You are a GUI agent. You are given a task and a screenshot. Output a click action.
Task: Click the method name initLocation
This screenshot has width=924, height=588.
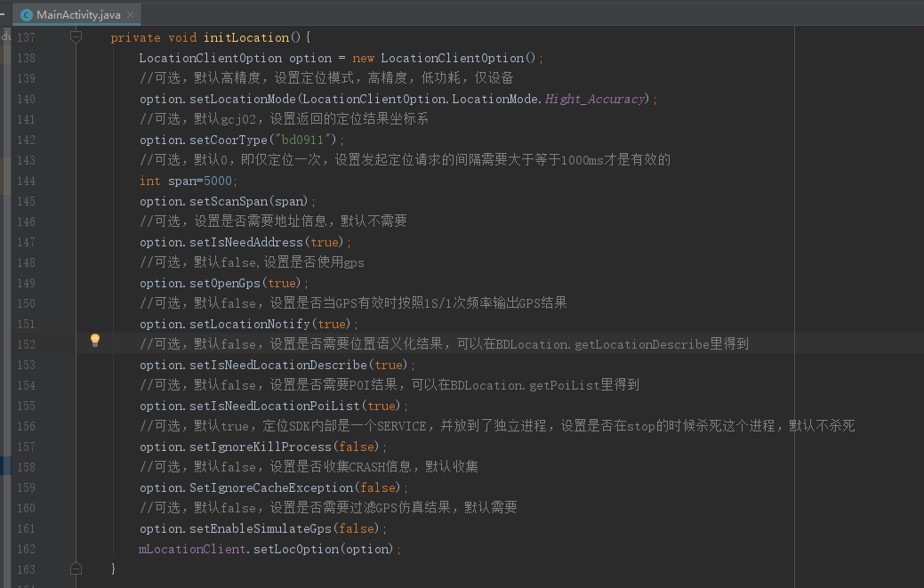click(x=246, y=37)
